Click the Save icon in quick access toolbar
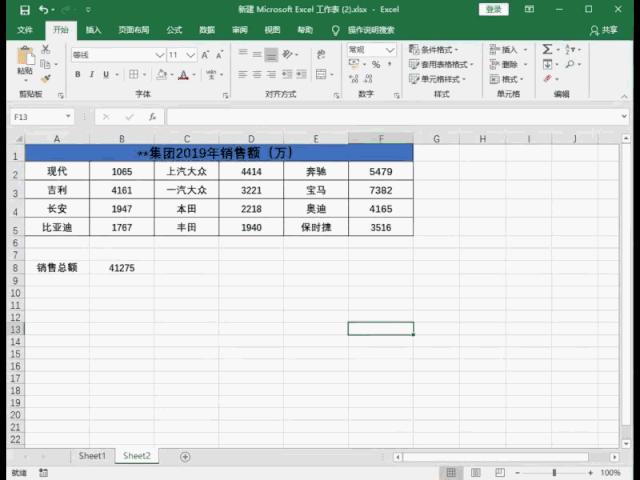The width and height of the screenshot is (640, 480). 25,10
